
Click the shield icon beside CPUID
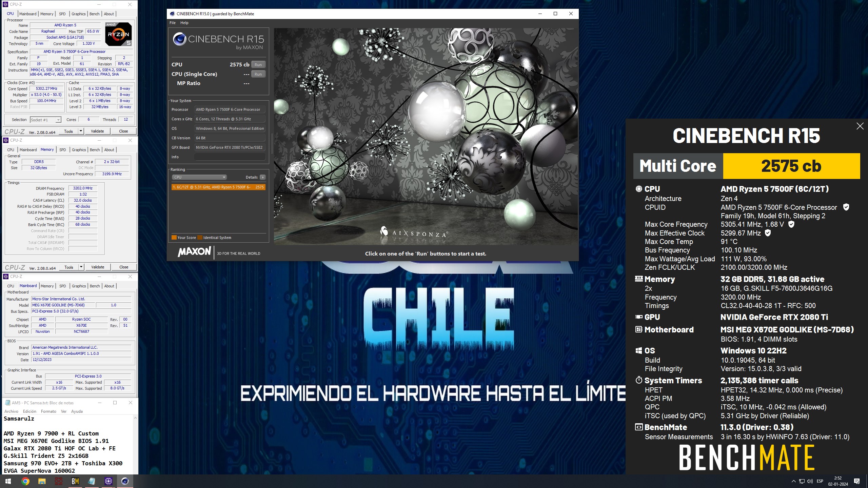tap(846, 207)
